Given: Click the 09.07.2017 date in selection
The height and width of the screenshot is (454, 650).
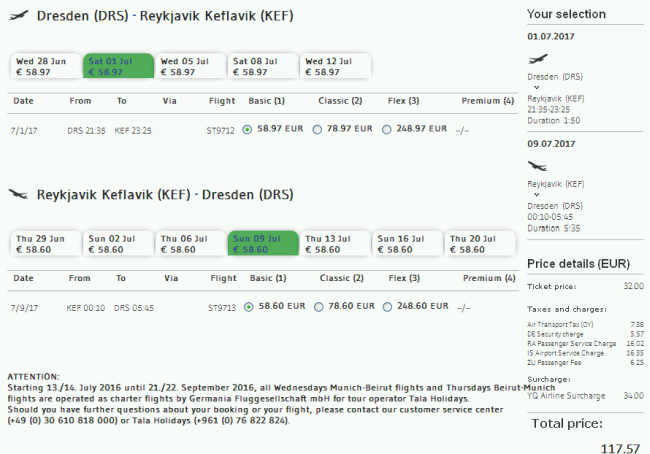Looking at the screenshot, I should (x=551, y=144).
